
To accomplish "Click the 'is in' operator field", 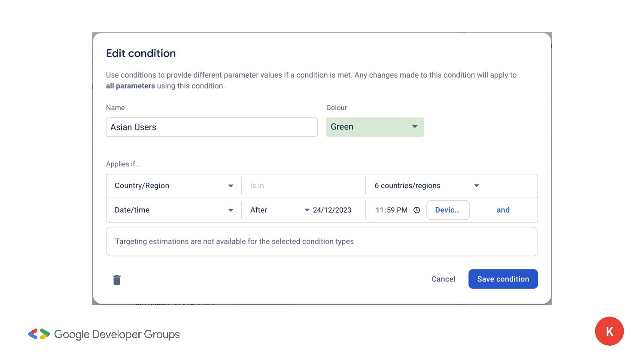I will 303,186.
